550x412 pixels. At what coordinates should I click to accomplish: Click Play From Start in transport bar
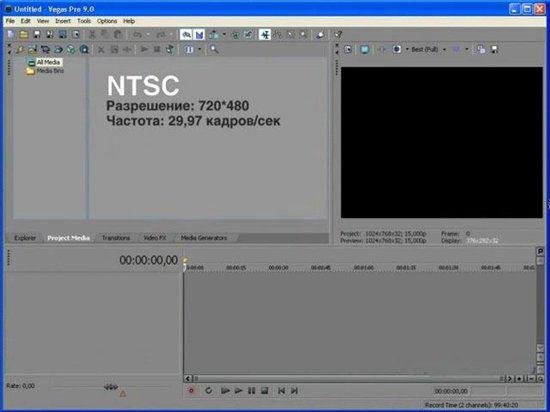coord(225,390)
